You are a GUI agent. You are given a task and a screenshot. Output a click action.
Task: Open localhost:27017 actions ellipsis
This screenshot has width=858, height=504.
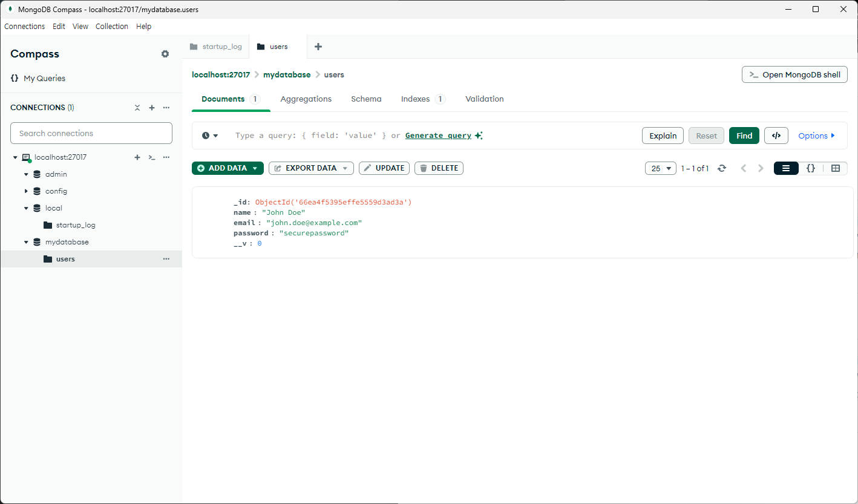point(166,157)
